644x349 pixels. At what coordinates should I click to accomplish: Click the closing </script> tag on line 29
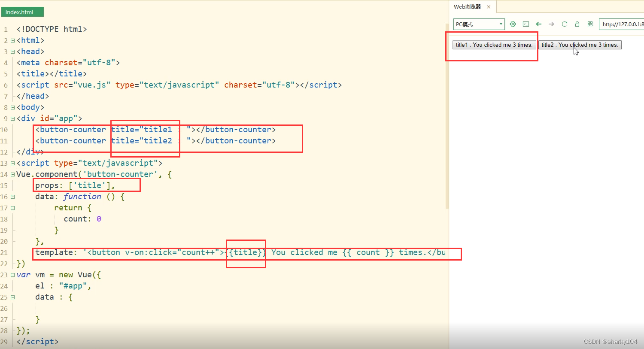click(x=37, y=342)
